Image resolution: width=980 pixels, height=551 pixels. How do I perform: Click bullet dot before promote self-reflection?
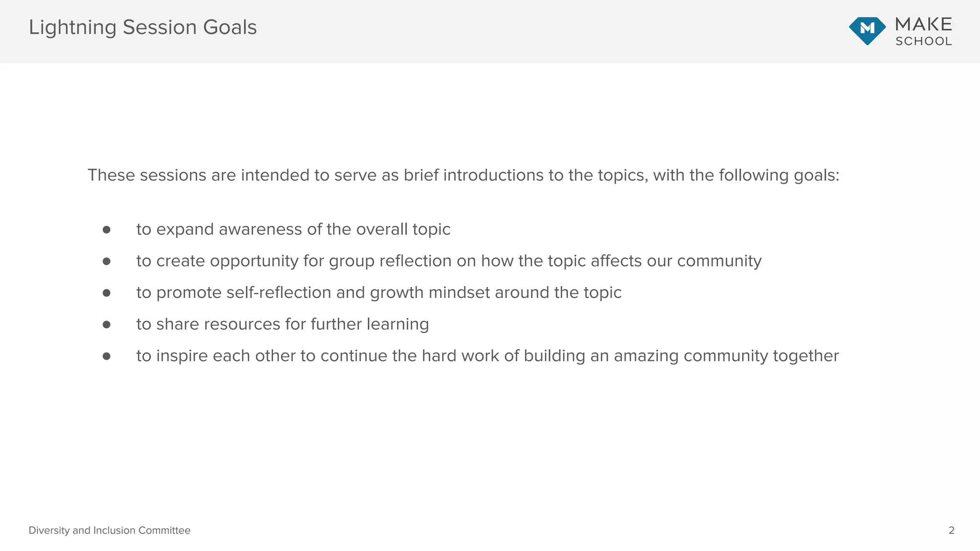pyautogui.click(x=106, y=293)
